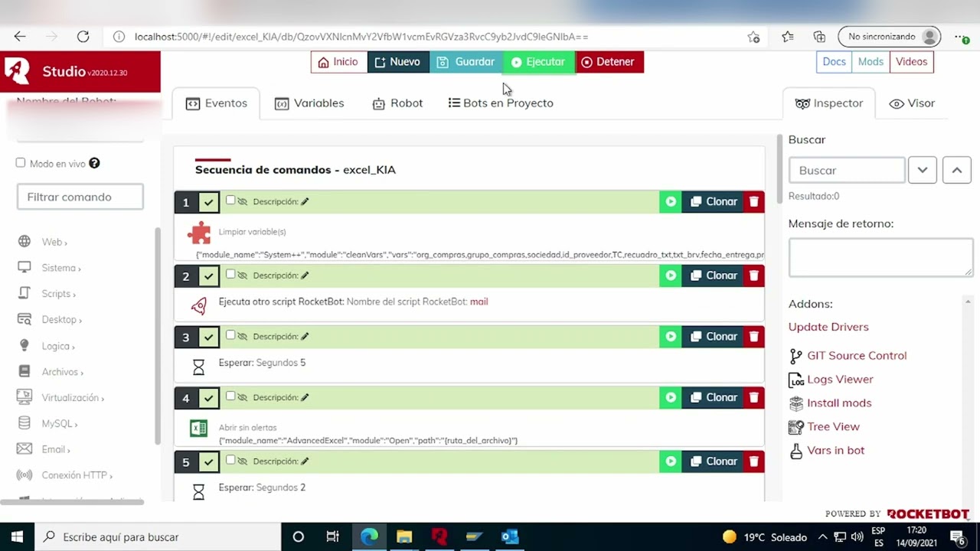The height and width of the screenshot is (551, 980).
Task: Expand the Logica command category
Action: 57,346
